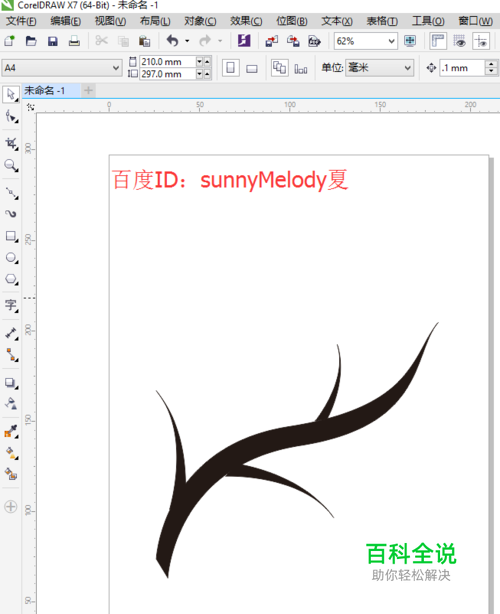Viewport: 500px width, 614px height.
Task: Click the Undo arrow button
Action: [172, 41]
